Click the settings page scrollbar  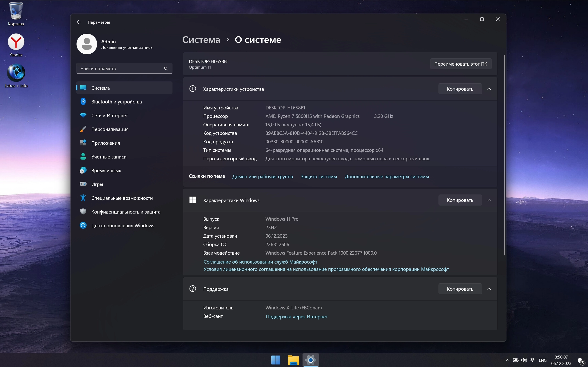pos(504,155)
